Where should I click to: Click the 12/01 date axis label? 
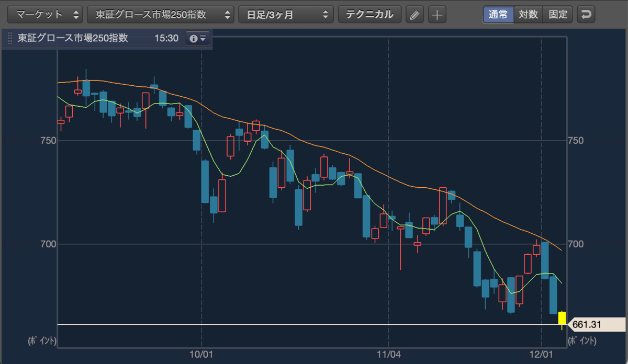point(541,354)
